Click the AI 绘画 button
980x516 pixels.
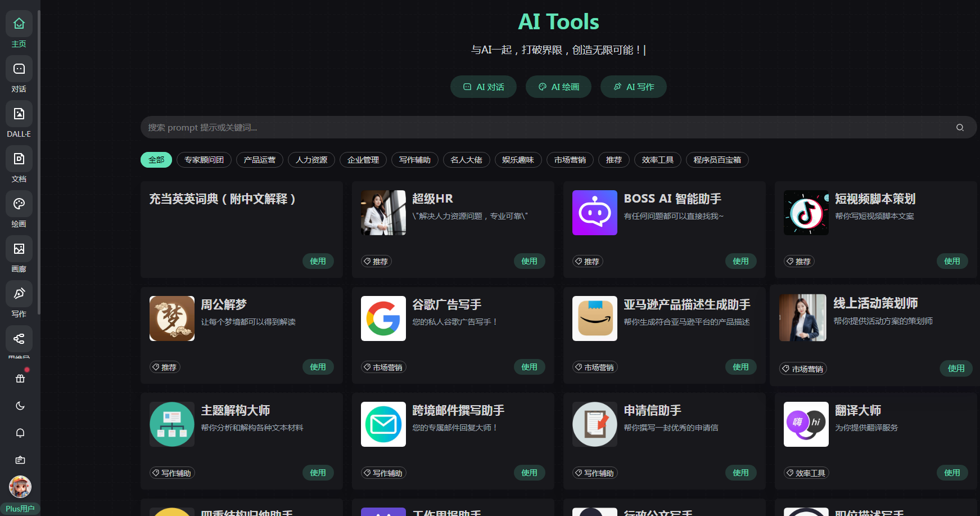point(558,87)
